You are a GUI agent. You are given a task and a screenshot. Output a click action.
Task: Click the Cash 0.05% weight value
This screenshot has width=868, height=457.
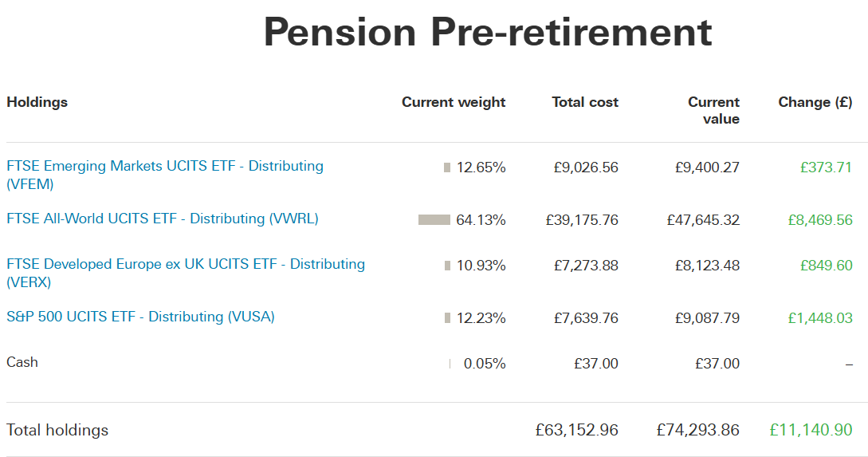pos(485,364)
